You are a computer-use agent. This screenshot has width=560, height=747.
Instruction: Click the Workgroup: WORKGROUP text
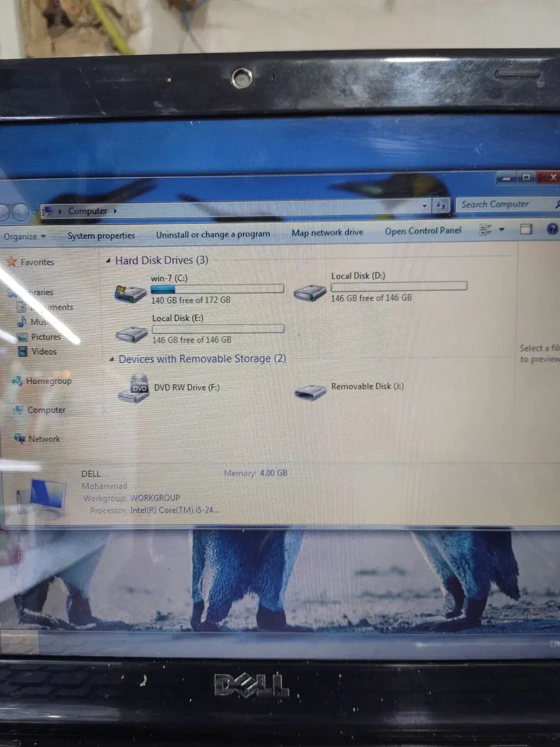[131, 498]
